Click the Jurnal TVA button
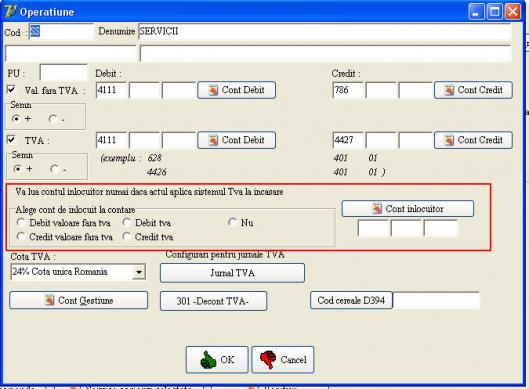This screenshot has width=529, height=389. tap(232, 273)
